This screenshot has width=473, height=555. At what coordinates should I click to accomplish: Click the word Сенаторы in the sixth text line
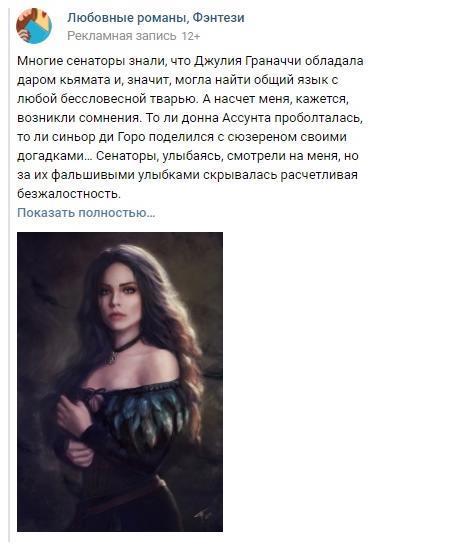pos(125,156)
